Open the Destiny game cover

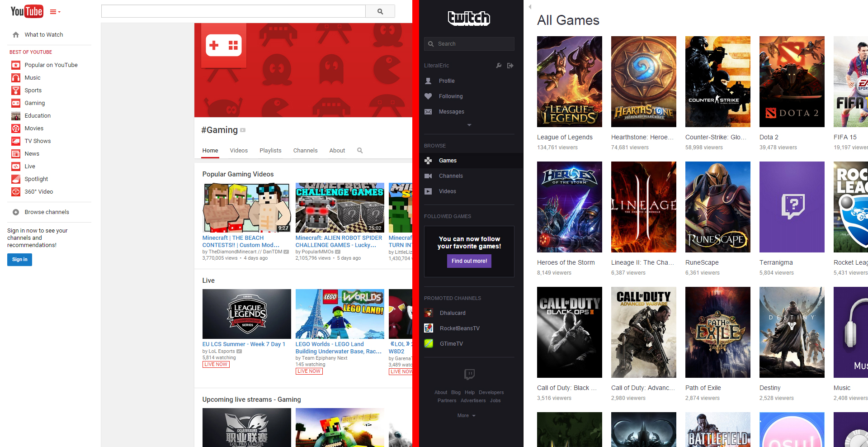[792, 332]
